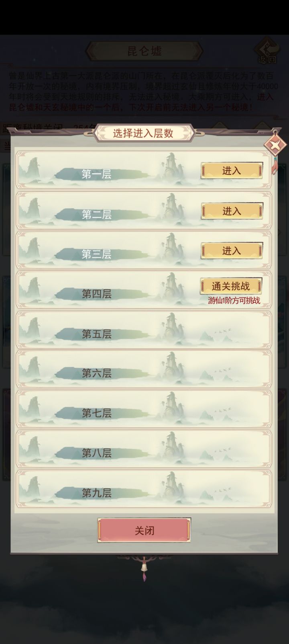Select the 第七层 row
The width and height of the screenshot is (289, 644).
[x=144, y=409]
